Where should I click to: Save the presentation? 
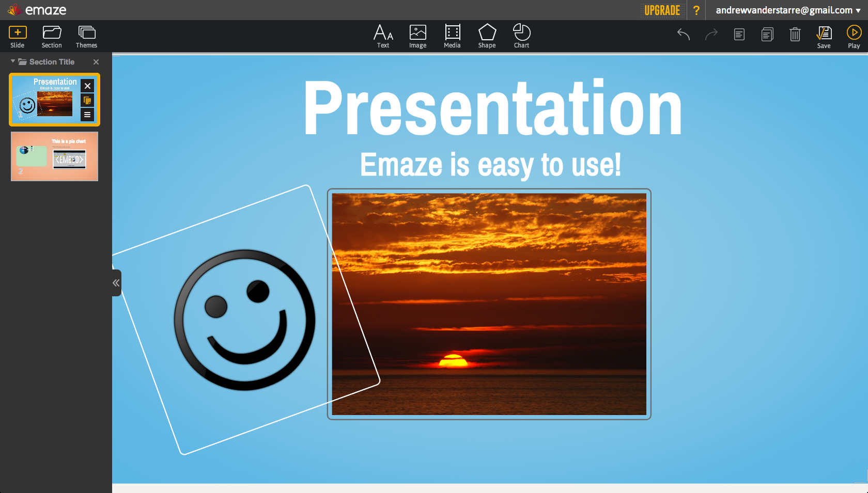824,37
